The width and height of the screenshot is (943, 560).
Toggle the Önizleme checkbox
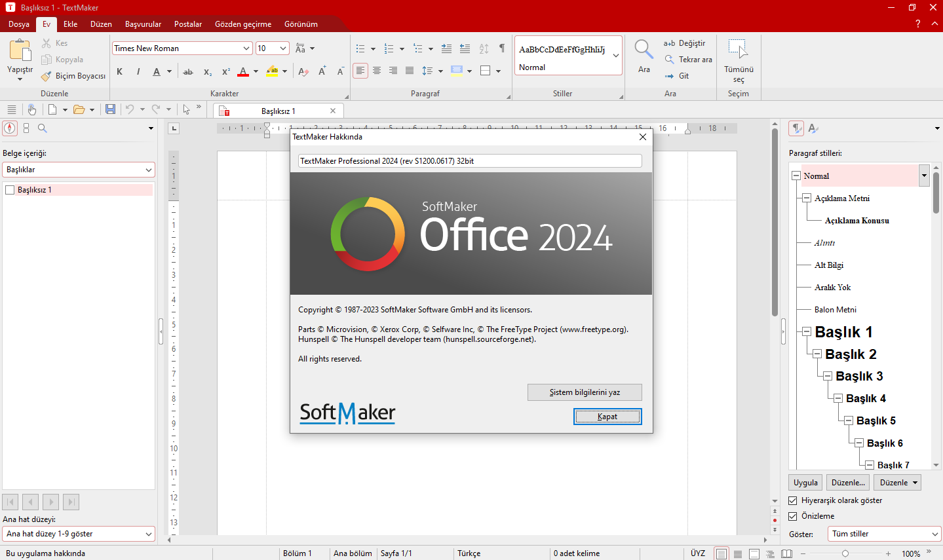coord(793,516)
